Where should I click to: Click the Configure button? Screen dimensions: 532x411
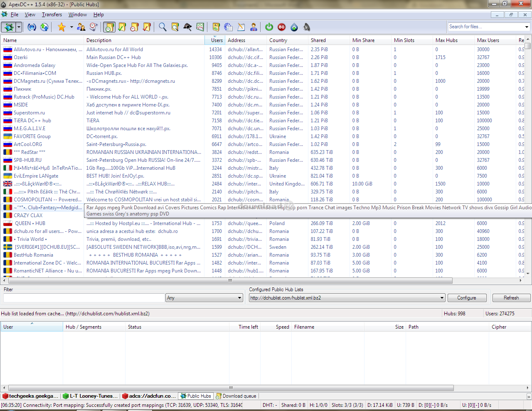[467, 298]
